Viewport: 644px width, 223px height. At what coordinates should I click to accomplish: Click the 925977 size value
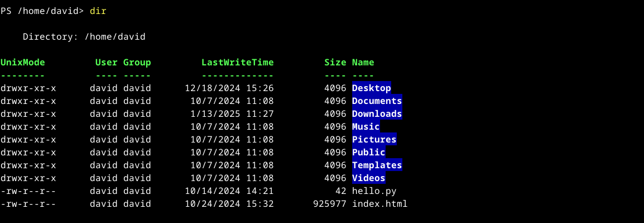[330, 203]
